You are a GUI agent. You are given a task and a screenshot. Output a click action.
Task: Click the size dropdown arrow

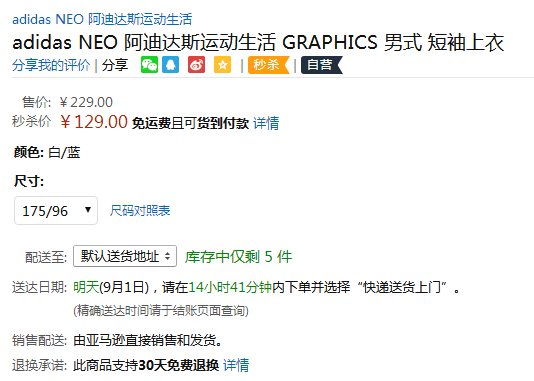[x=88, y=210]
